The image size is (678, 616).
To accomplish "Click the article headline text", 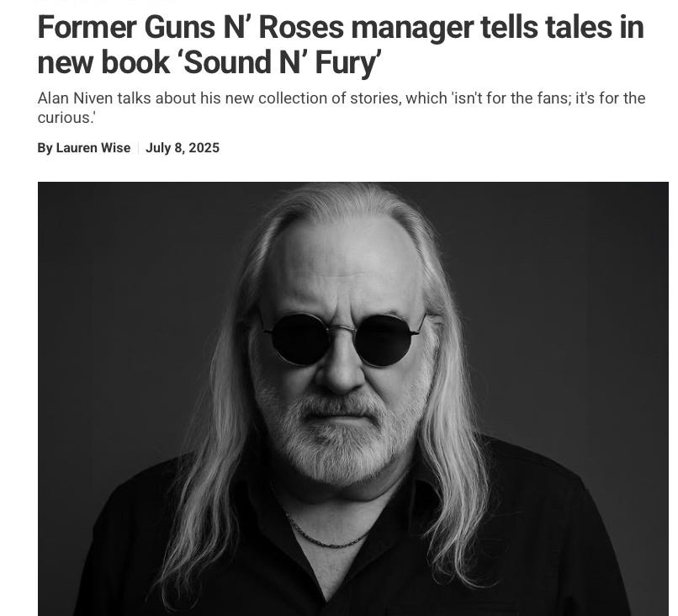I will tap(341, 45).
